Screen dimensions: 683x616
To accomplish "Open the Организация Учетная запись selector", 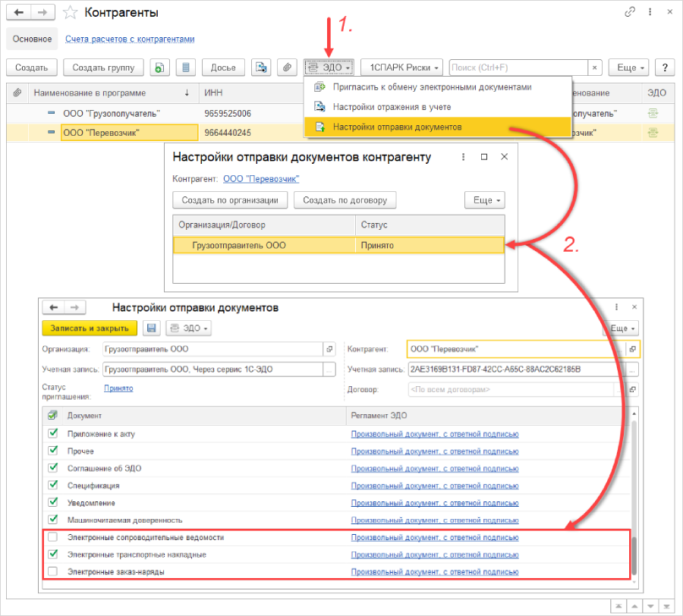I will point(330,369).
